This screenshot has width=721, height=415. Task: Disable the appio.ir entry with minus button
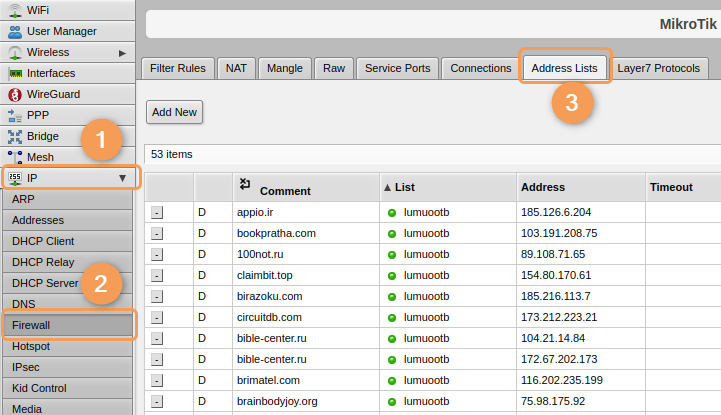pos(157,212)
